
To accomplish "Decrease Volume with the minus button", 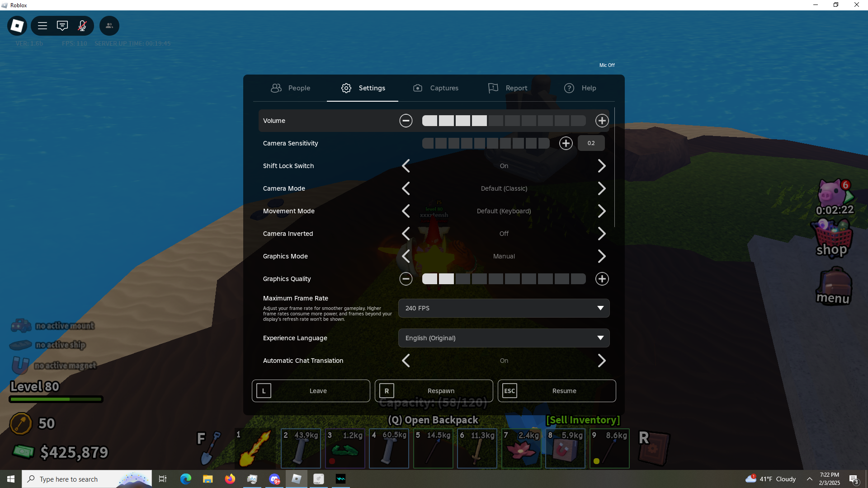I will coord(406,121).
